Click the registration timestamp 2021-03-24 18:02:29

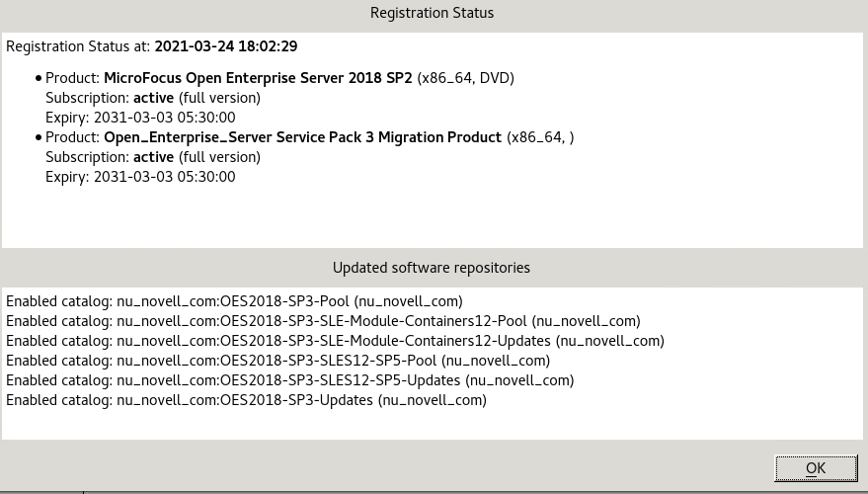pyautogui.click(x=226, y=46)
